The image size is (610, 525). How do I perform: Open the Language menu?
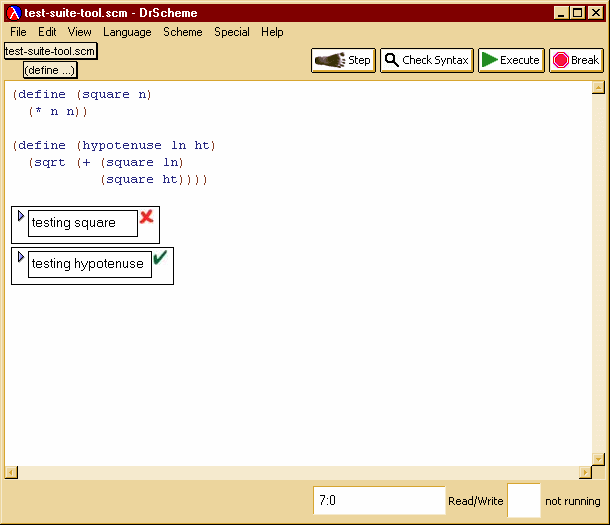coord(127,32)
